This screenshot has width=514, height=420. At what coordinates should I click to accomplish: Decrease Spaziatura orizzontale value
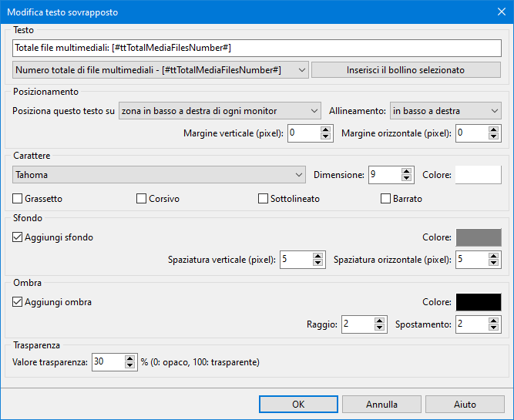(x=493, y=263)
